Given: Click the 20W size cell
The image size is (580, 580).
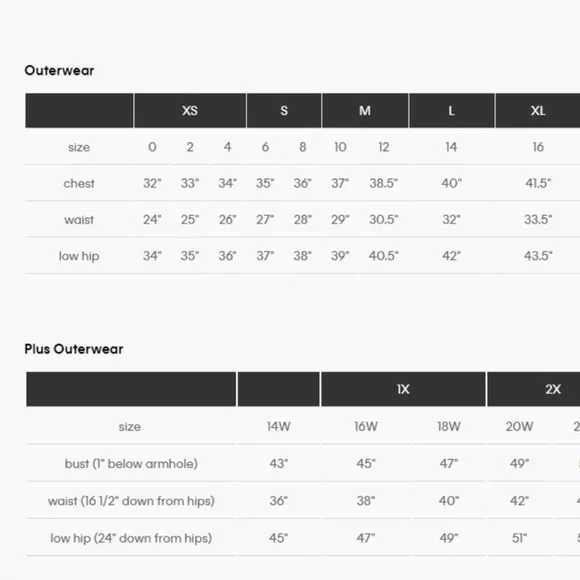Looking at the screenshot, I should click(x=519, y=426).
